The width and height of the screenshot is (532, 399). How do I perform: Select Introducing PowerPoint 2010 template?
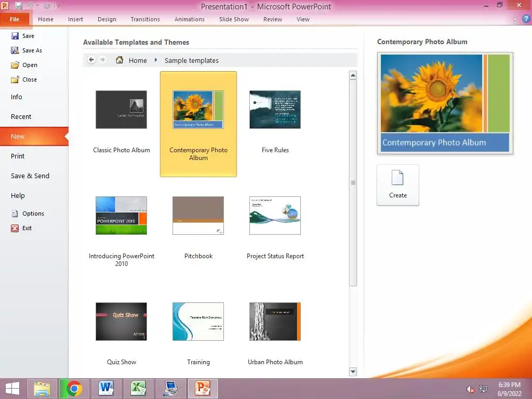tap(122, 231)
